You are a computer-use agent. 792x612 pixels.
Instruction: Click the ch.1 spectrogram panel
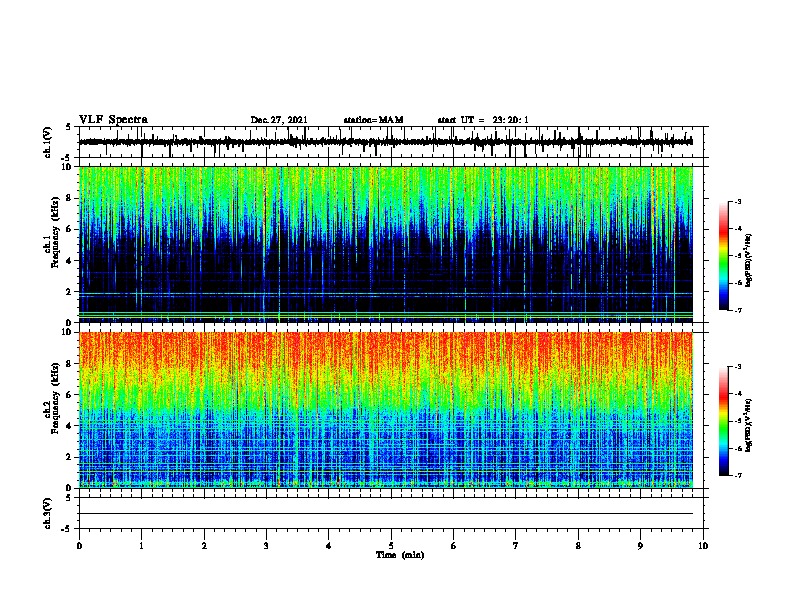[386, 244]
